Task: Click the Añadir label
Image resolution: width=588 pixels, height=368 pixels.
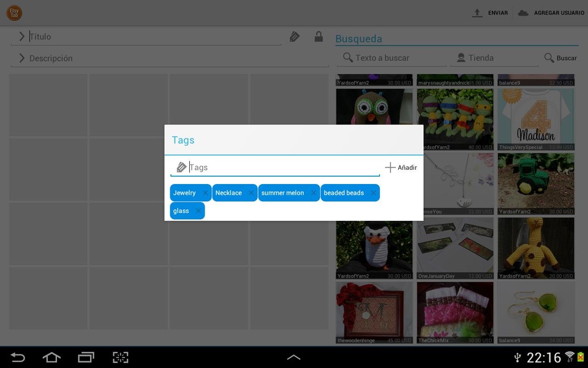Action: [407, 167]
